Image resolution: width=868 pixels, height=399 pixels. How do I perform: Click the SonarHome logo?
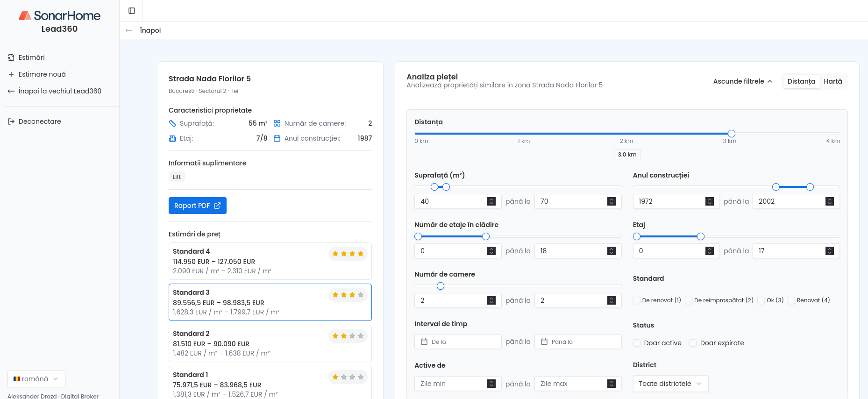click(x=59, y=16)
